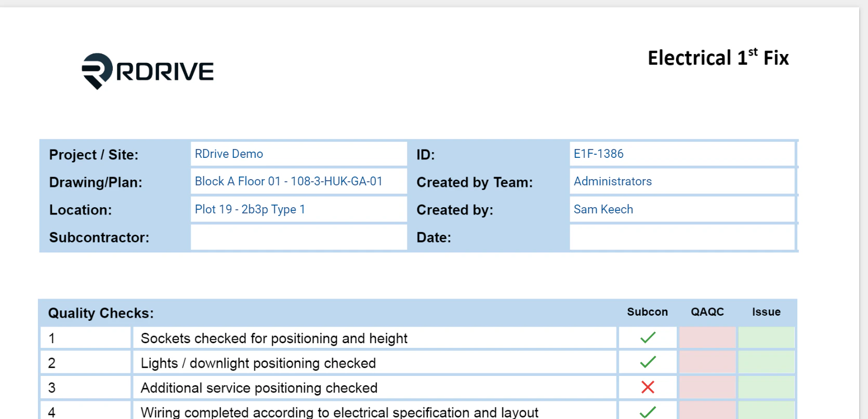
Task: Click the green check for Lights row
Action: [x=648, y=362]
